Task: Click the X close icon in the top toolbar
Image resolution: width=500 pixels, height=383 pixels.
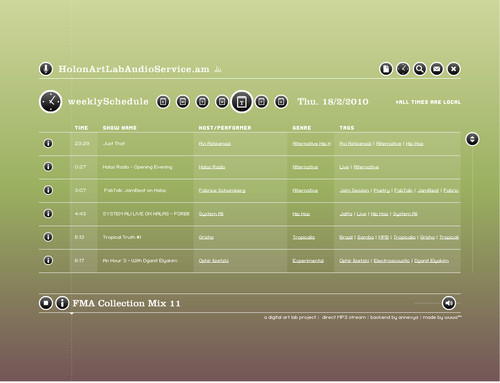Action: [x=454, y=69]
